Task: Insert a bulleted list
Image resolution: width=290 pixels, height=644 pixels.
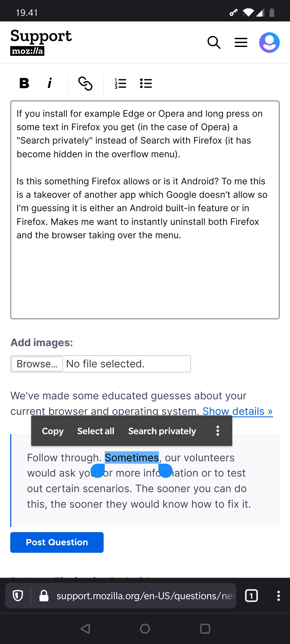Action: (146, 83)
